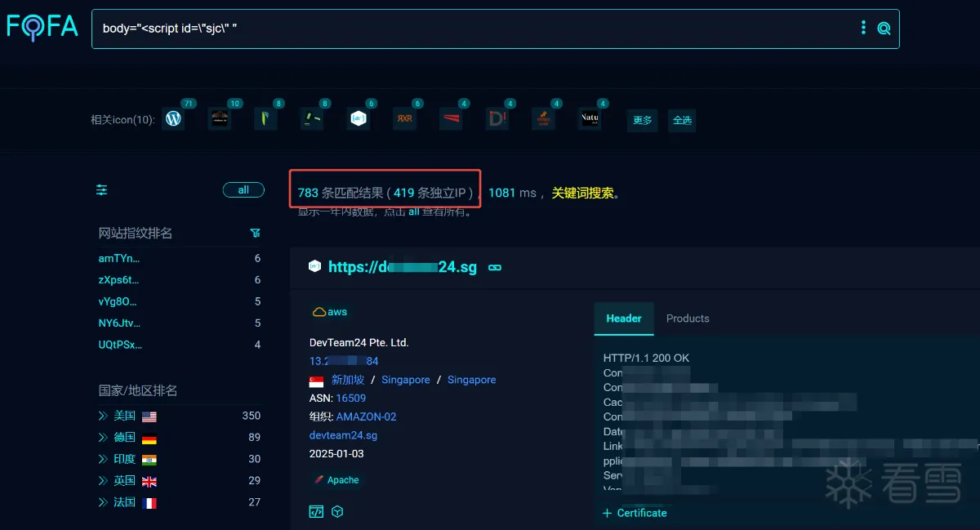Select the green leaf related icon
Screen dimensions: 980x530
pos(265,119)
